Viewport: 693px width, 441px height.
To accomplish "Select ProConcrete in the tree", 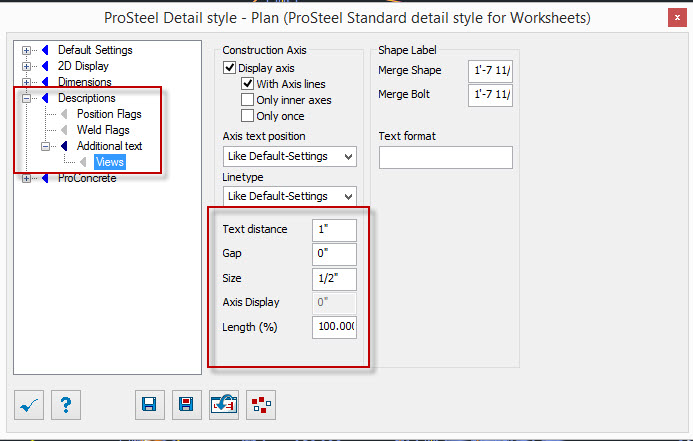I will [x=87, y=178].
